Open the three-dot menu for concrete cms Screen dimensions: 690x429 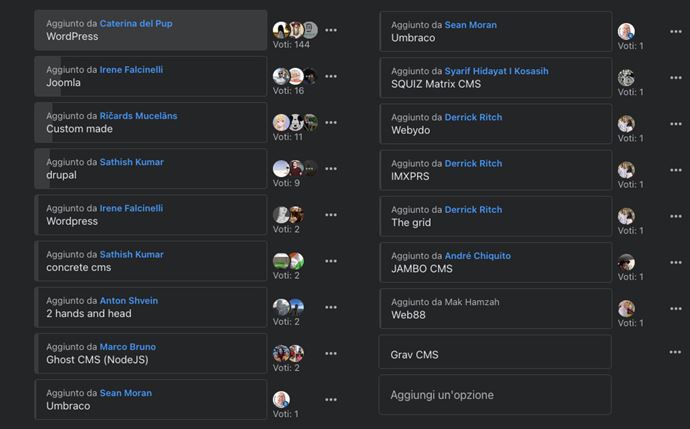331,261
